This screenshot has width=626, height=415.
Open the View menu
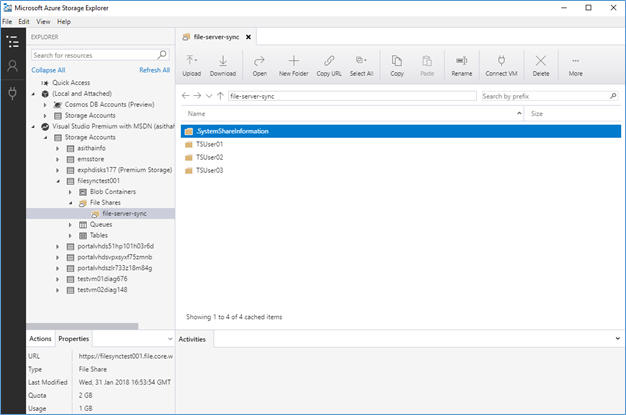pyautogui.click(x=43, y=22)
